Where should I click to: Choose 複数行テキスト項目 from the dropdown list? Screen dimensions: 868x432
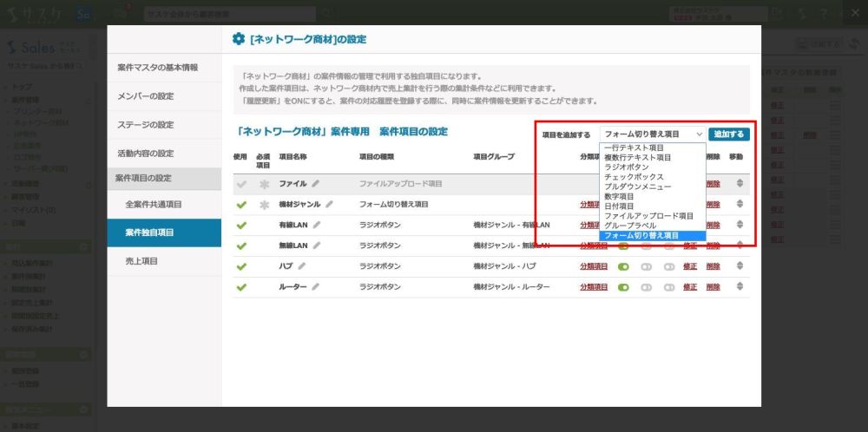pyautogui.click(x=652, y=158)
